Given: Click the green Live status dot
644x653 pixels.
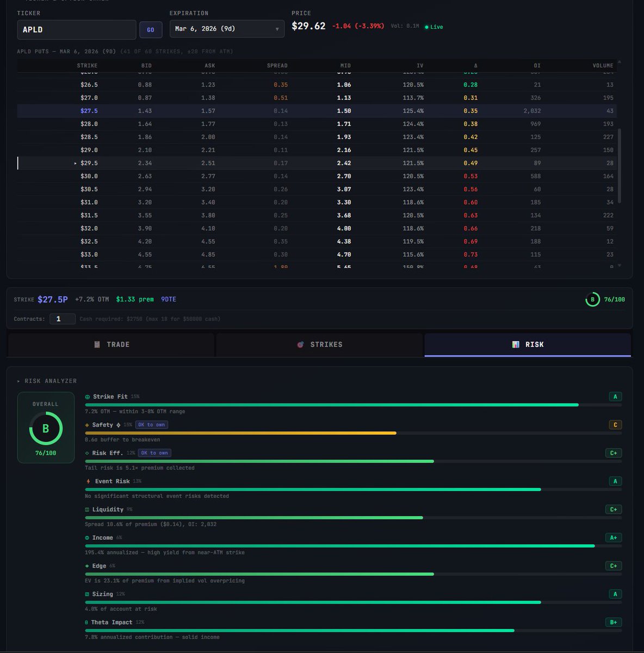Looking at the screenshot, I should tap(426, 27).
